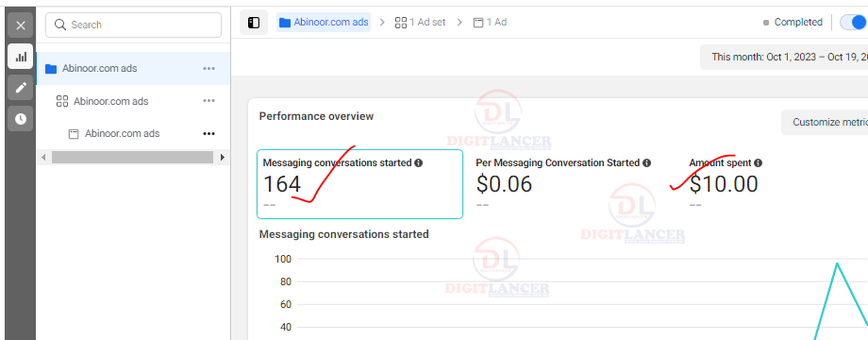This screenshot has width=868, height=340.
Task: Close the editor panel with the X icon
Action: pyautogui.click(x=21, y=25)
